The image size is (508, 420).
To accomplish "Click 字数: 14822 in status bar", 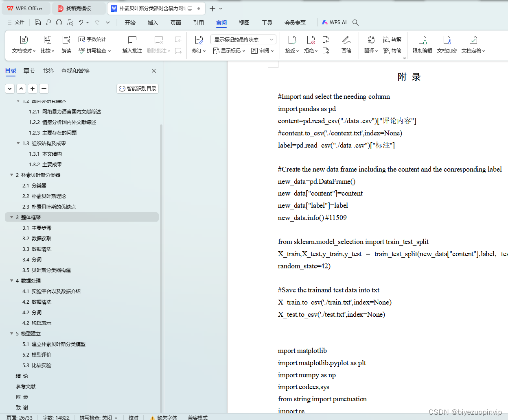I will 56,418.
